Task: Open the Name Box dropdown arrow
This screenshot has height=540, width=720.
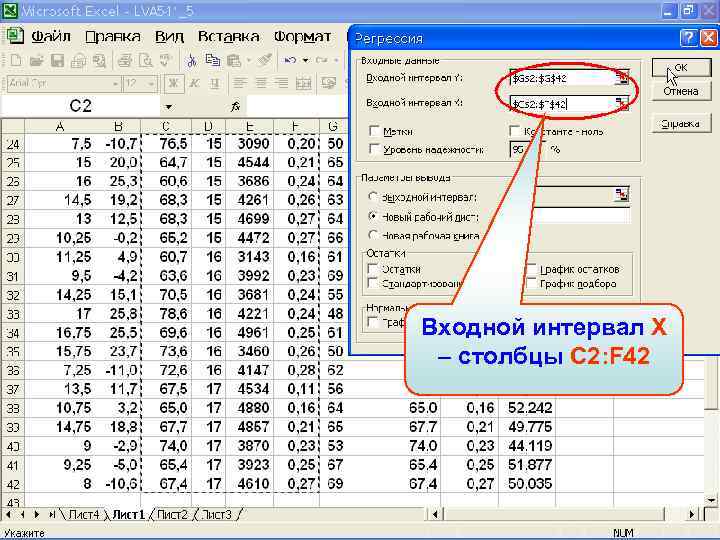Action: click(x=169, y=107)
